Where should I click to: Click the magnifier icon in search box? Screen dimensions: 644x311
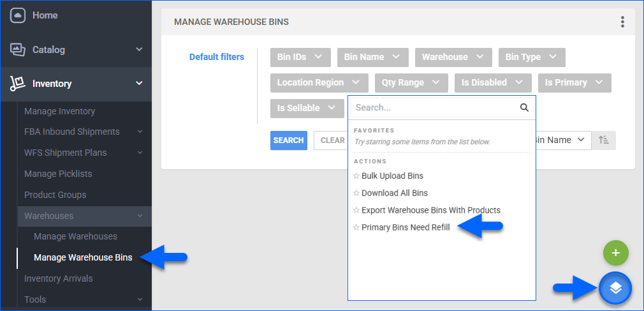coord(524,108)
